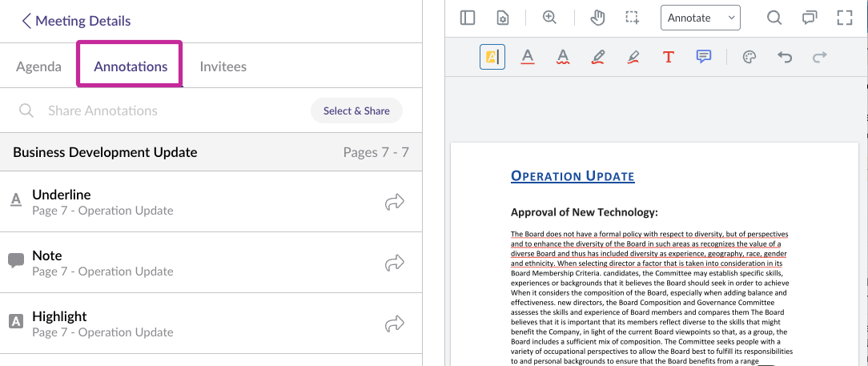Search within the document
The image size is (868, 366).
(x=774, y=18)
